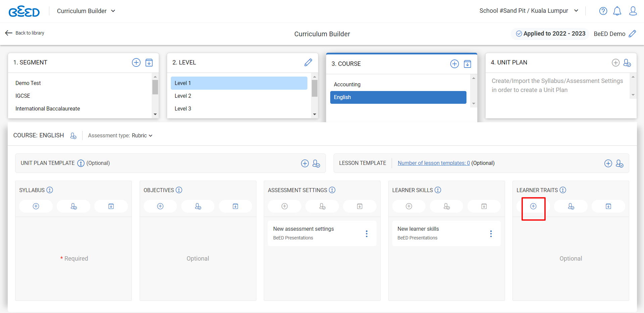This screenshot has height=313, width=644.
Task: Import Learner Traits
Action: (x=608, y=206)
